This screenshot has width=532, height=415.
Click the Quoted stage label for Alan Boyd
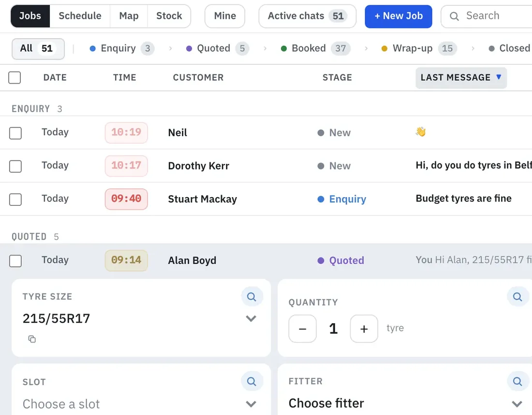340,260
